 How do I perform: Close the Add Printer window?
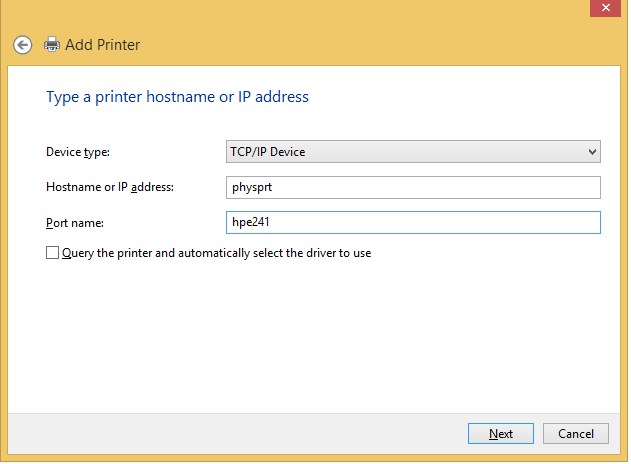pos(603,8)
